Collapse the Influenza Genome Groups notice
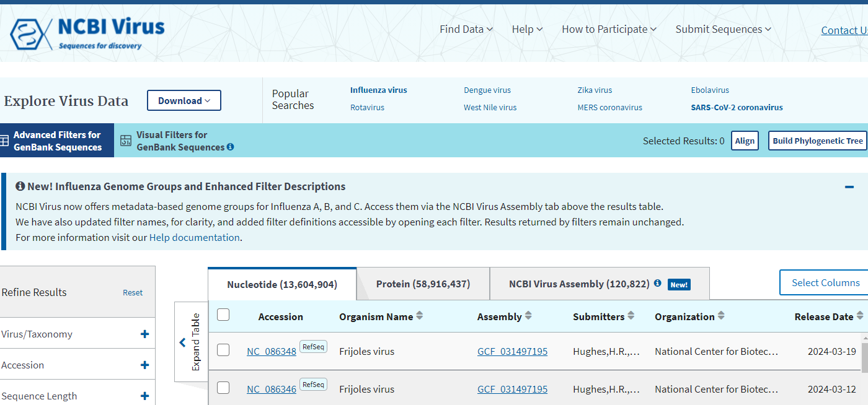Viewport: 868px width, 405px height. pos(849,186)
